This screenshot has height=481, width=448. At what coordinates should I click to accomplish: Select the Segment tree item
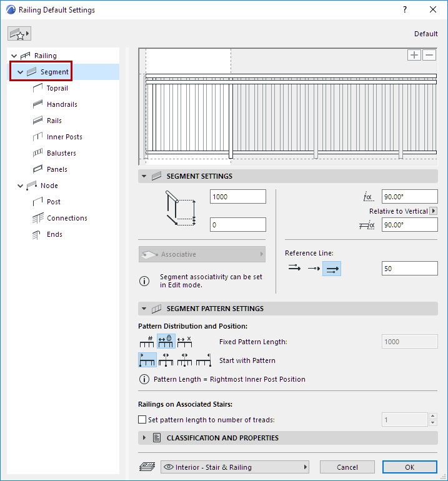[54, 72]
